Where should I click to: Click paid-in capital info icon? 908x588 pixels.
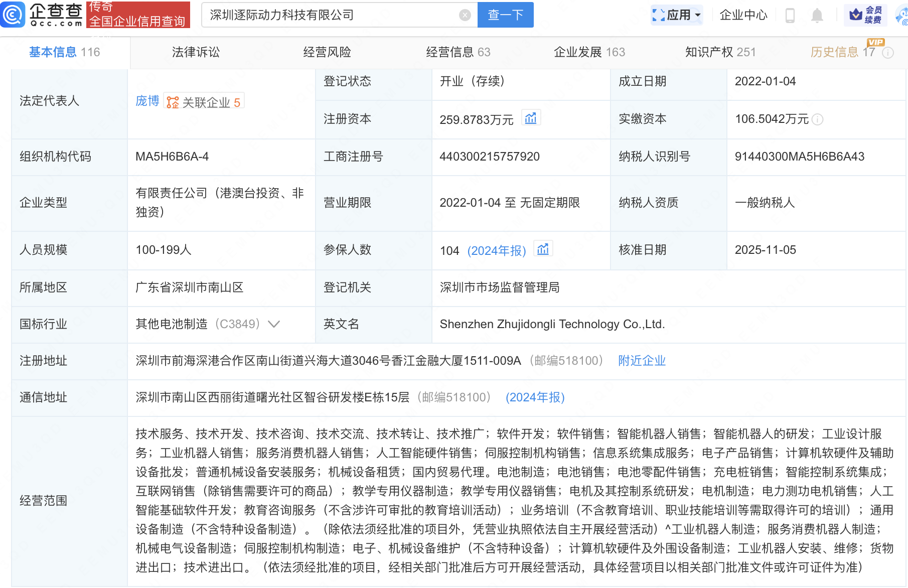click(817, 119)
